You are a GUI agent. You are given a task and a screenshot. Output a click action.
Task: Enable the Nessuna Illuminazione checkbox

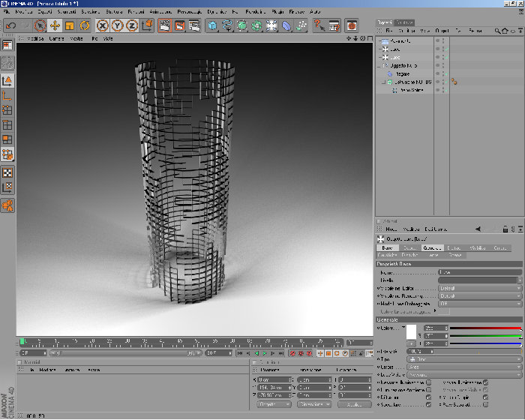[428, 382]
